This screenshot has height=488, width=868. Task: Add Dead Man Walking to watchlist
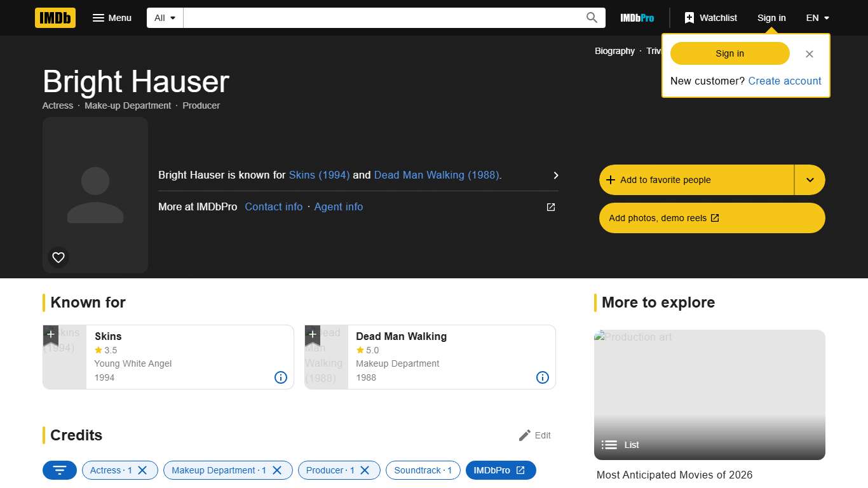pos(312,334)
